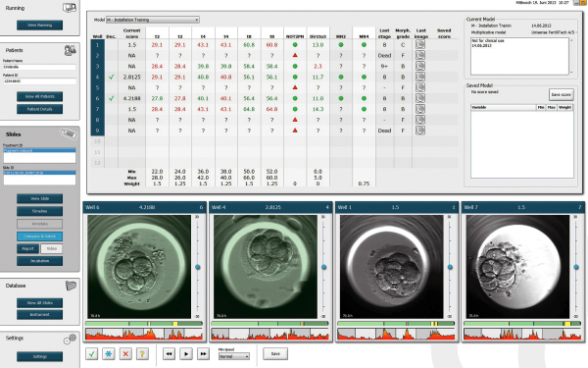The width and height of the screenshot is (588, 368).
Task: Click the Well 4 embryo image
Action: click(x=266, y=267)
